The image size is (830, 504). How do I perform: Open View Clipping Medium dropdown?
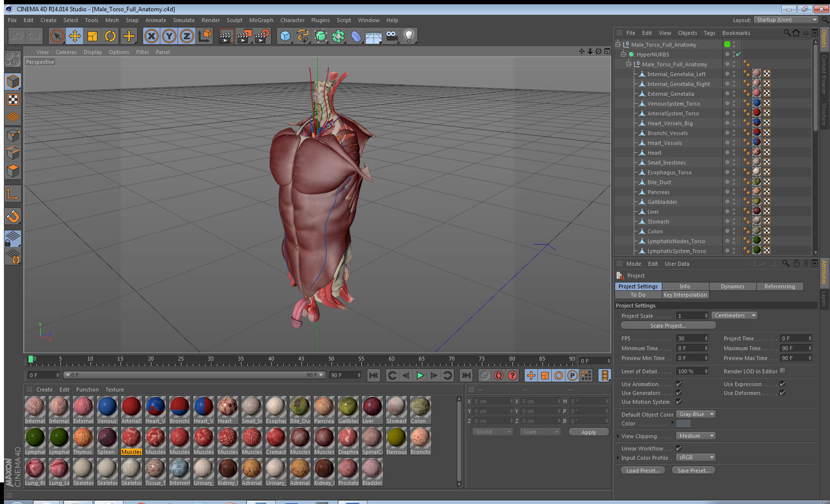click(696, 436)
